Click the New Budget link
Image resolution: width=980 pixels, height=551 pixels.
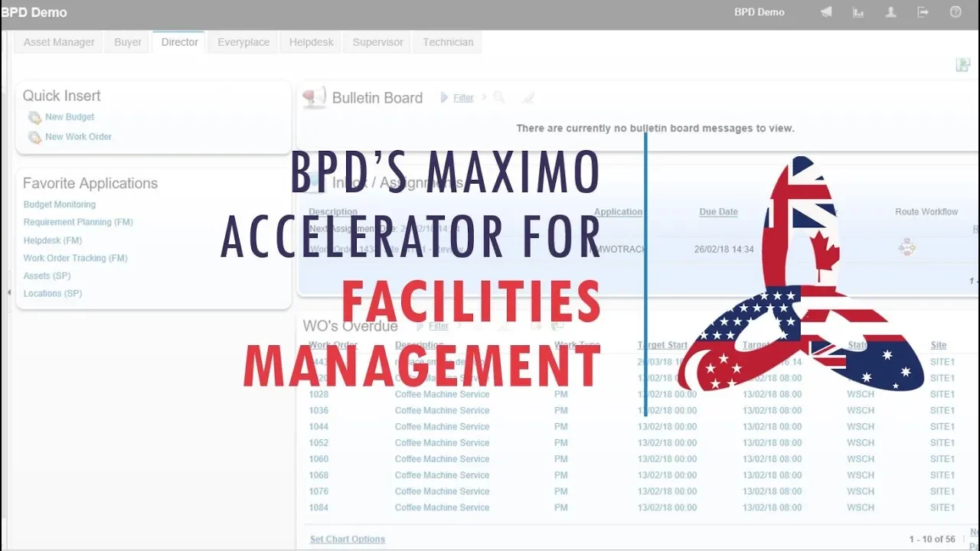(70, 117)
